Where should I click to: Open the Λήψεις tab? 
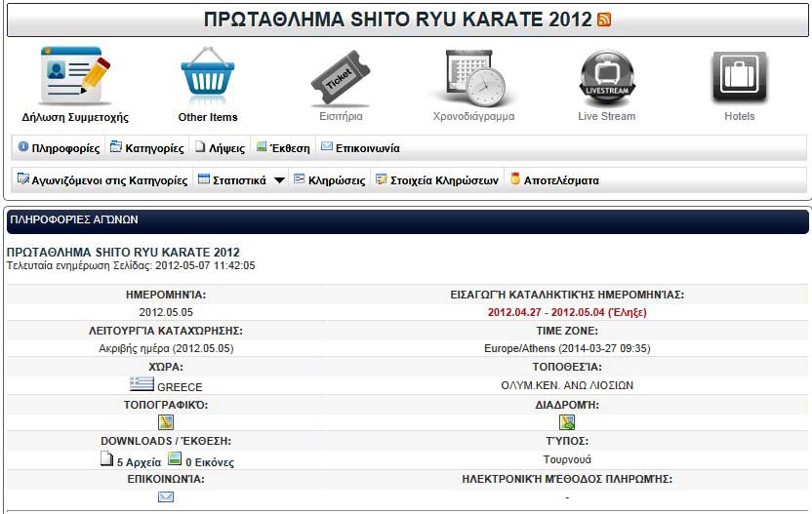point(220,148)
